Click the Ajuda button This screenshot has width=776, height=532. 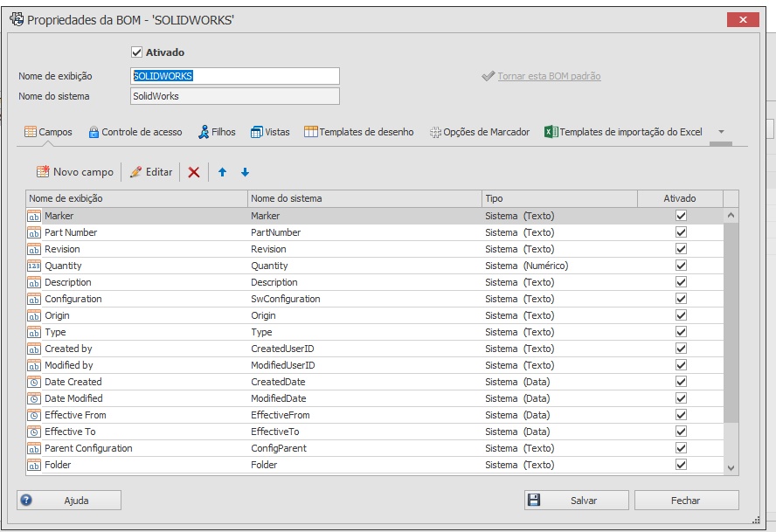[x=69, y=500]
